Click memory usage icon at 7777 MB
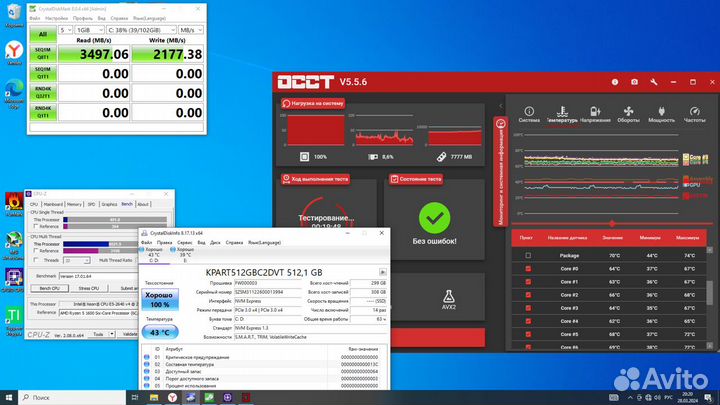720x405 pixels. click(441, 157)
